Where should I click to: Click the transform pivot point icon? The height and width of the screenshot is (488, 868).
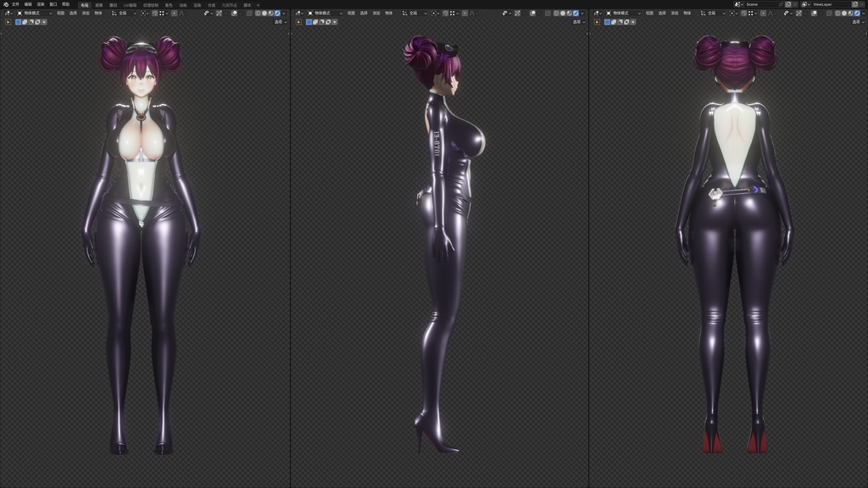(143, 13)
